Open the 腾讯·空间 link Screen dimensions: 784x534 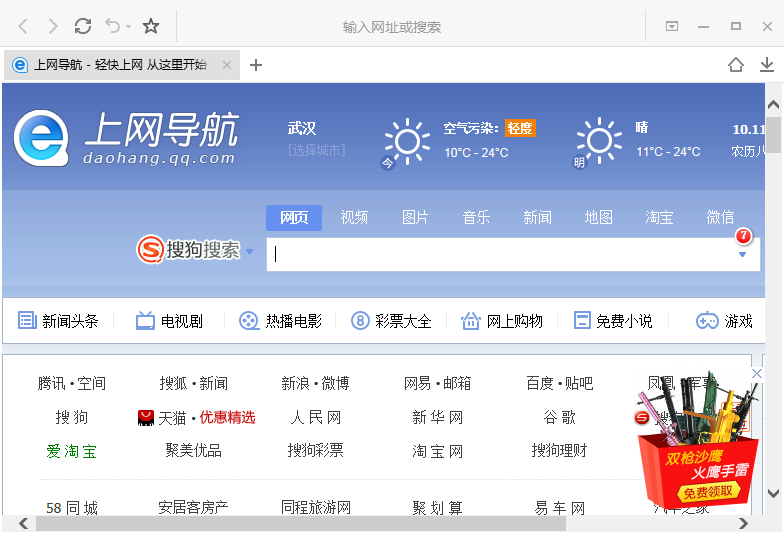click(72, 383)
